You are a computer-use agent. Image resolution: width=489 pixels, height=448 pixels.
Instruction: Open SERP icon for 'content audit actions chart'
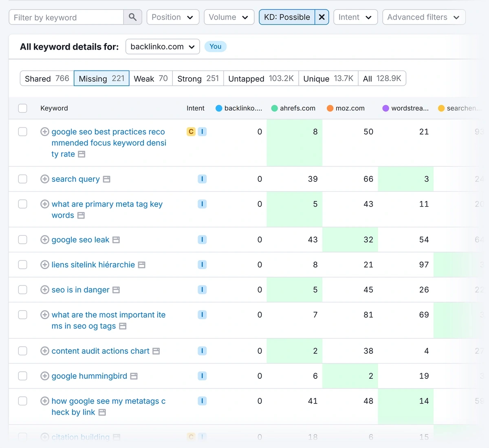156,351
